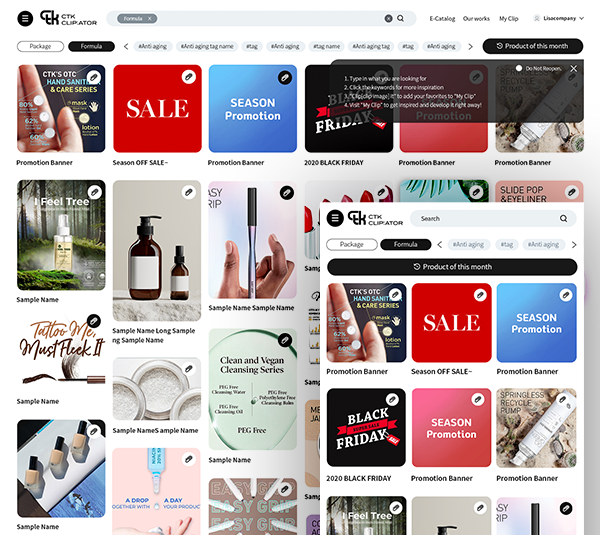This screenshot has width=600, height=535.
Task: Clip the desktop red SALE card
Action: click(189, 77)
